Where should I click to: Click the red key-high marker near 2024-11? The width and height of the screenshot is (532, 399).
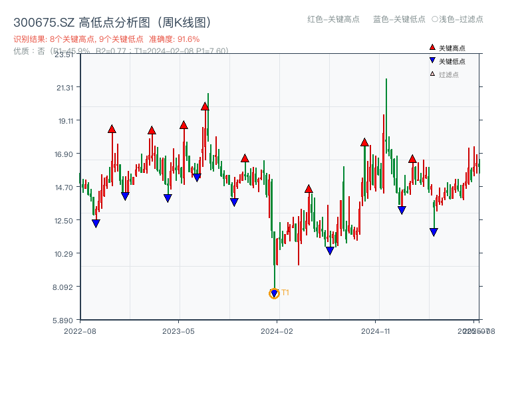(x=364, y=141)
